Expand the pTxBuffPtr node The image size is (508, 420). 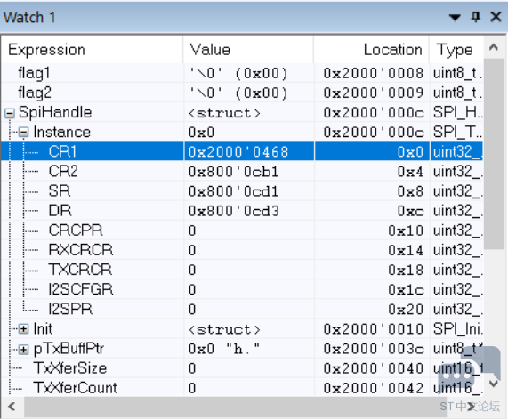pos(23,350)
